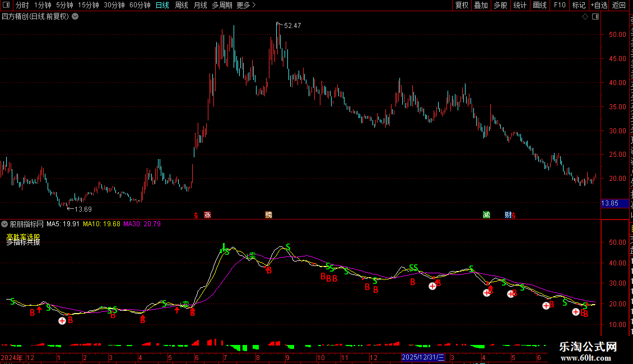The image size is (633, 364).
Task: Expand 股朋指标网 indicator panel dropdown
Action: point(4,224)
